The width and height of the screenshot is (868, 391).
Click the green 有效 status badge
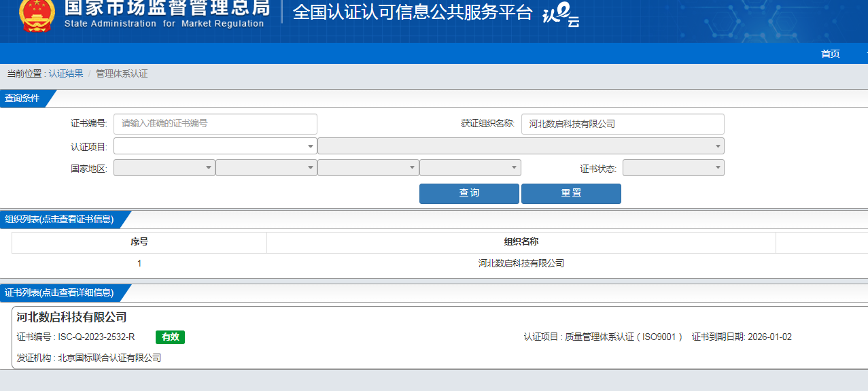170,337
